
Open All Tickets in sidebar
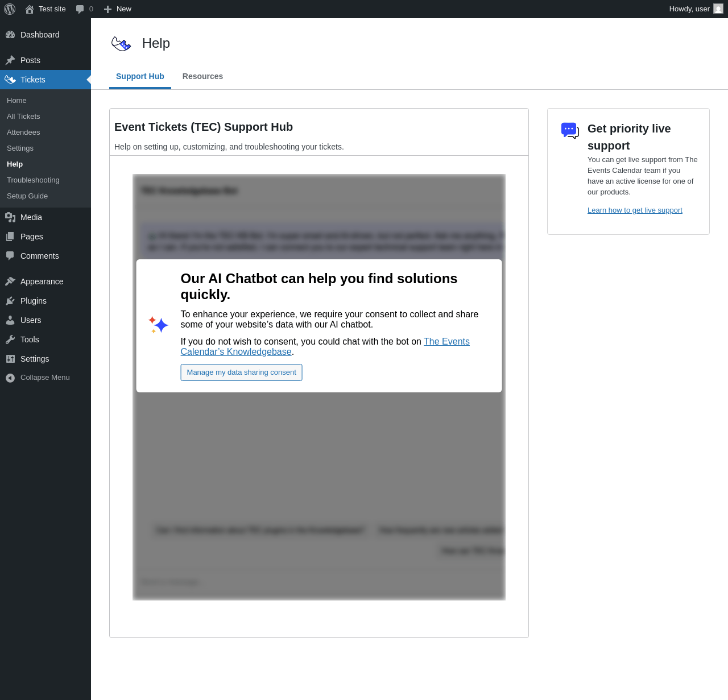coord(23,116)
